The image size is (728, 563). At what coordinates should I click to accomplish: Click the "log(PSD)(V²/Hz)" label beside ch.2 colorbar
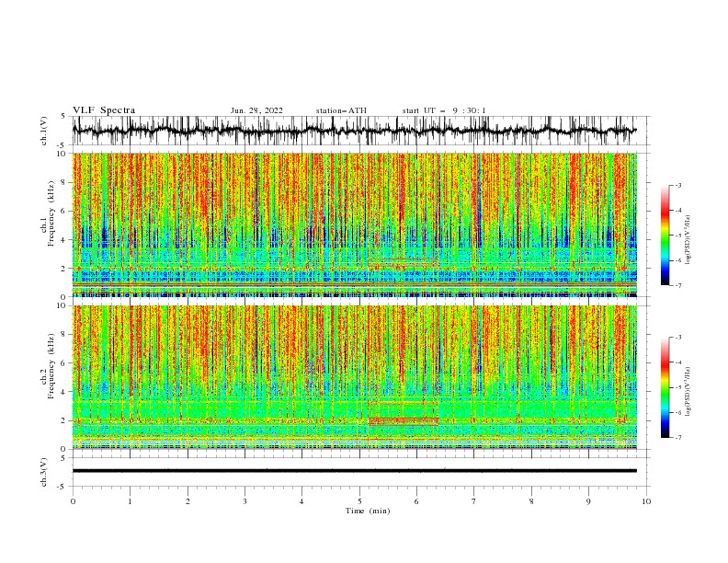point(688,391)
